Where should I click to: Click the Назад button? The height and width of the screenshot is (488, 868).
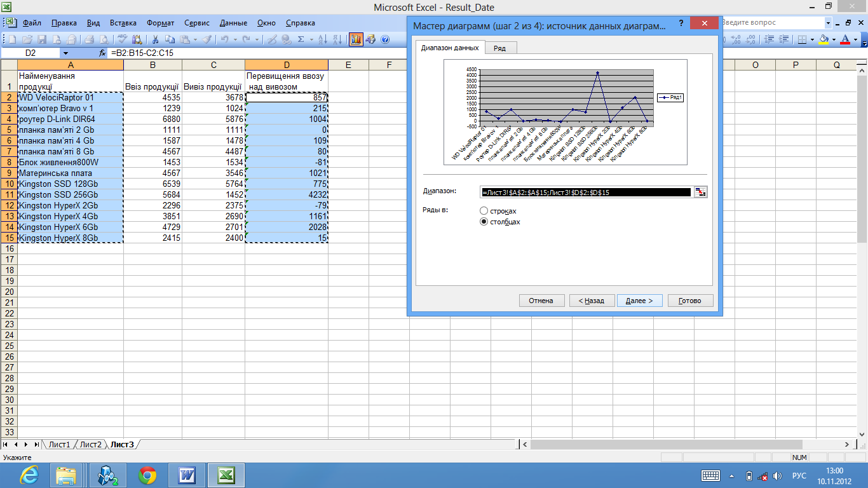point(591,301)
